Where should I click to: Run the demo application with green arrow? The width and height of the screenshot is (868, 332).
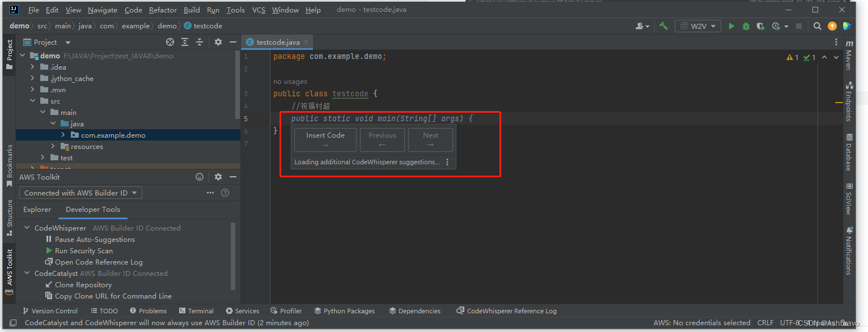pyautogui.click(x=731, y=26)
